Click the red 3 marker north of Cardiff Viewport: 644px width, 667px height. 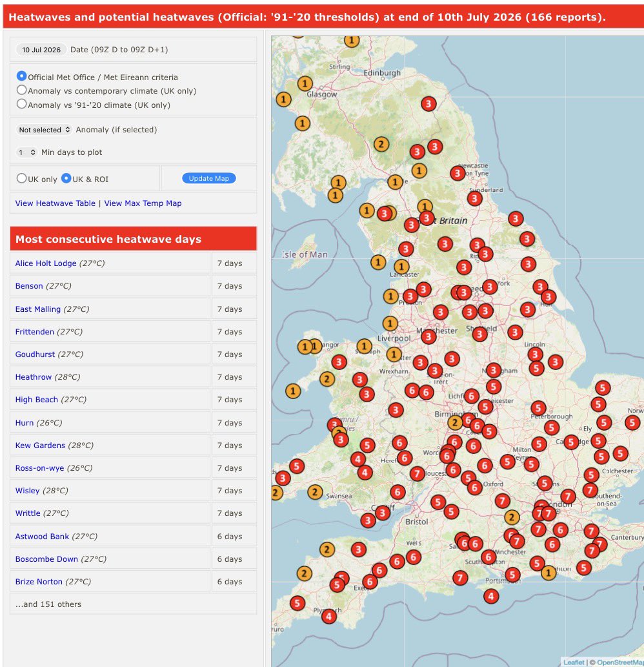point(383,513)
